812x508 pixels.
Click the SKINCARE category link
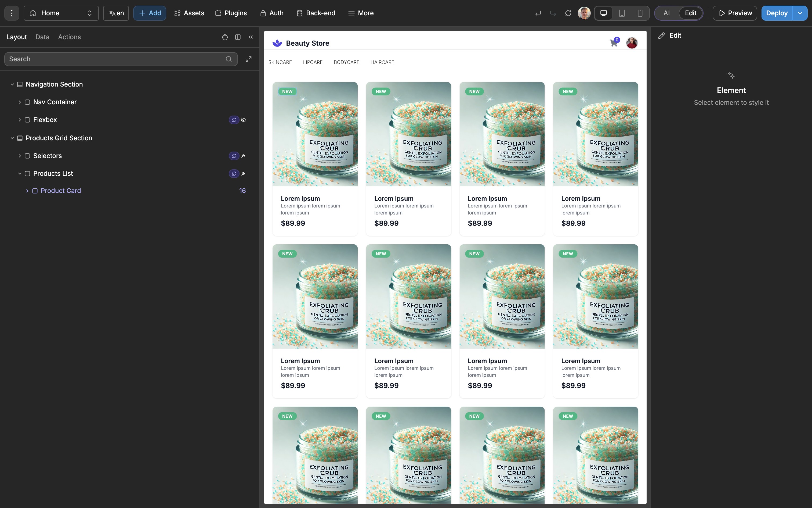(280, 62)
